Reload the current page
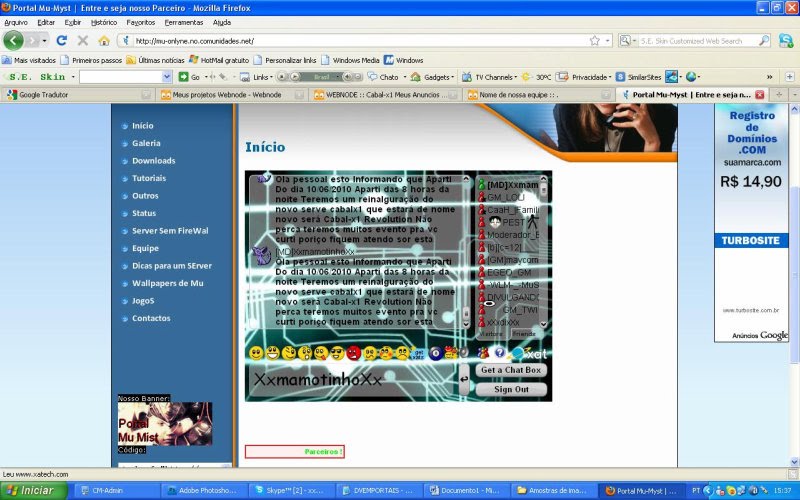800x500 pixels. [61, 41]
